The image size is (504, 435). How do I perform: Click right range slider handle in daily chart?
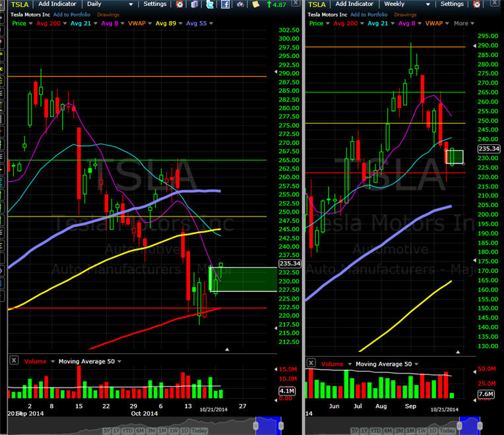coord(281,426)
